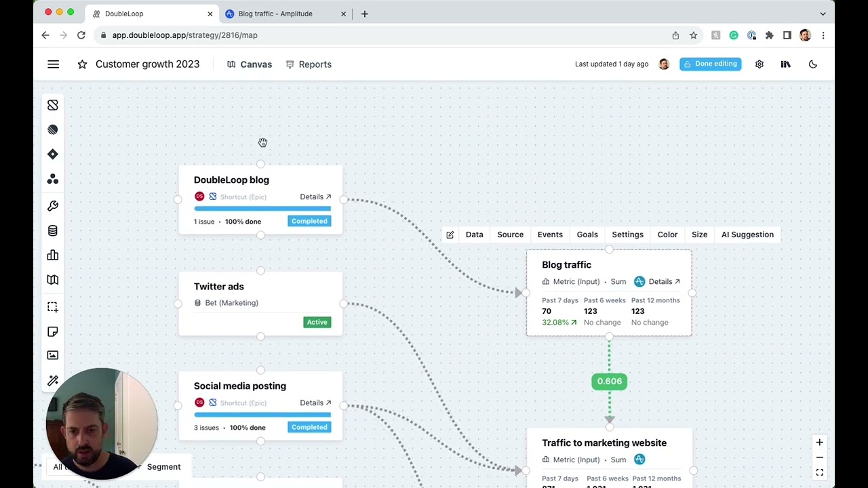Select the wrench tool in sidebar
Screen dimensions: 868x488
(x=53, y=205)
